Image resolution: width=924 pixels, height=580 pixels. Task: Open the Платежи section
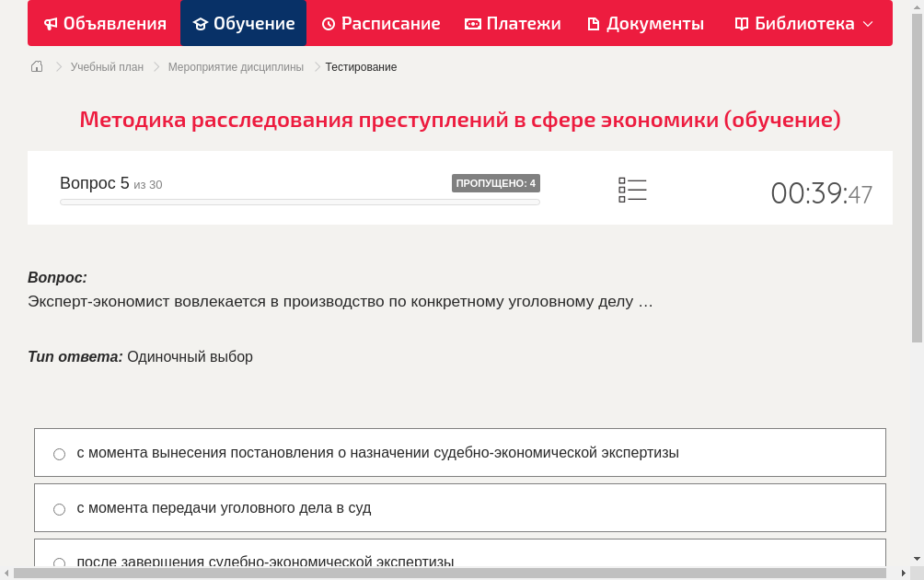[x=513, y=23]
